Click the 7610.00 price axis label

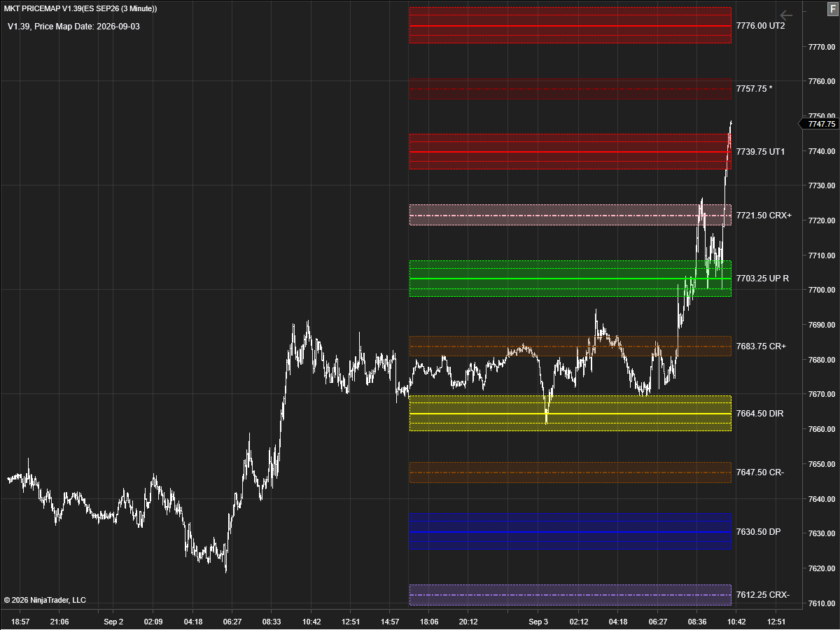coord(821,603)
